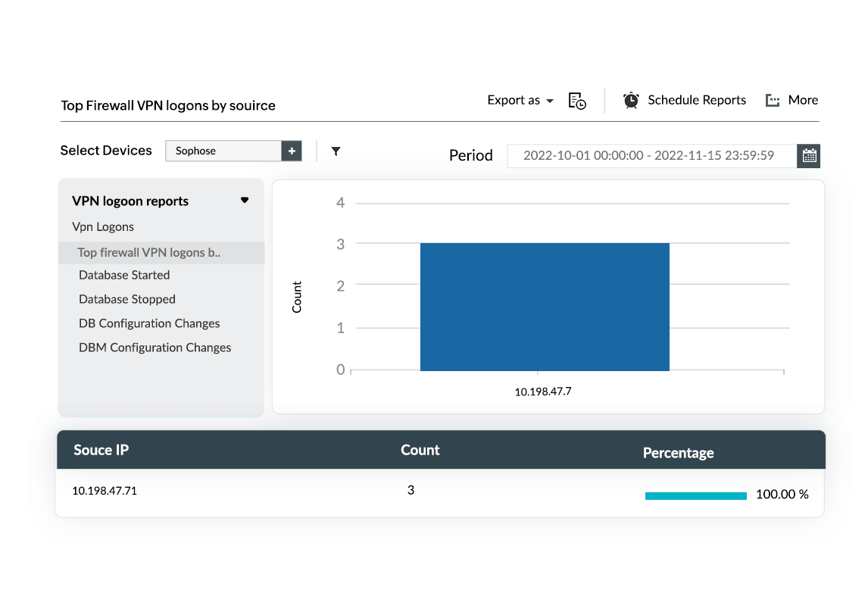Select Vpn Logons in sidebar
The image size is (868, 593).
[103, 226]
